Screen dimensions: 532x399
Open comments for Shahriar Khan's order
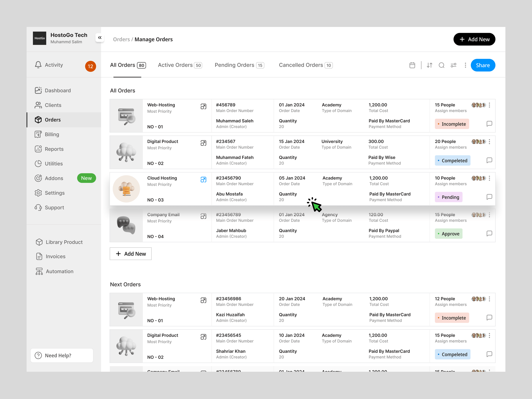click(x=489, y=354)
